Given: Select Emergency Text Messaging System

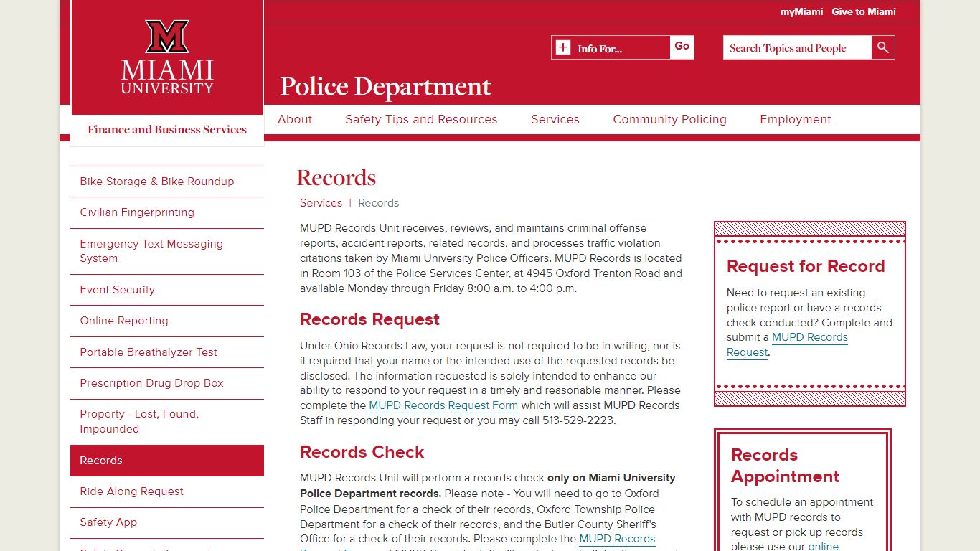Looking at the screenshot, I should (167, 251).
